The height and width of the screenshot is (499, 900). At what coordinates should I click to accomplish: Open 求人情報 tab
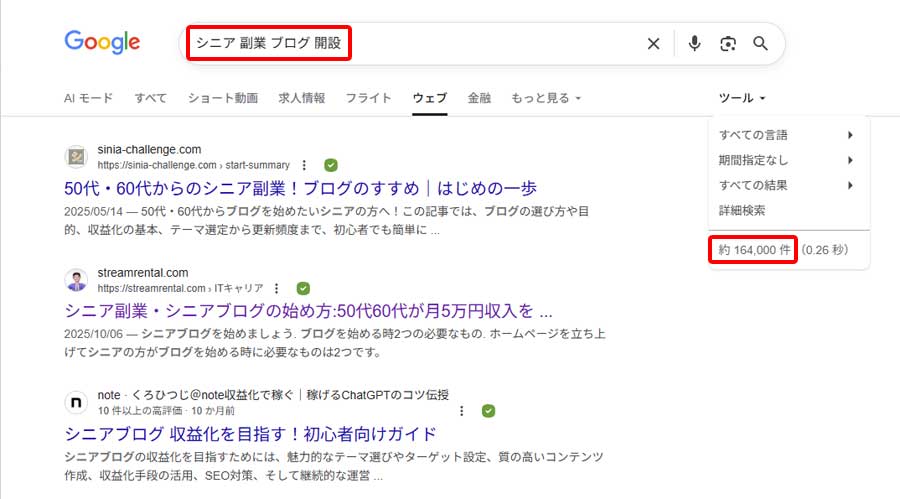[x=302, y=98]
